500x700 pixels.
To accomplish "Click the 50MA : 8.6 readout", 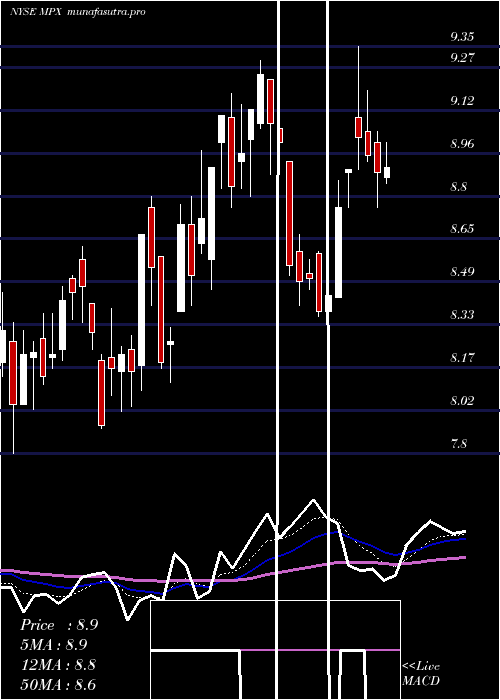I will (58, 684).
